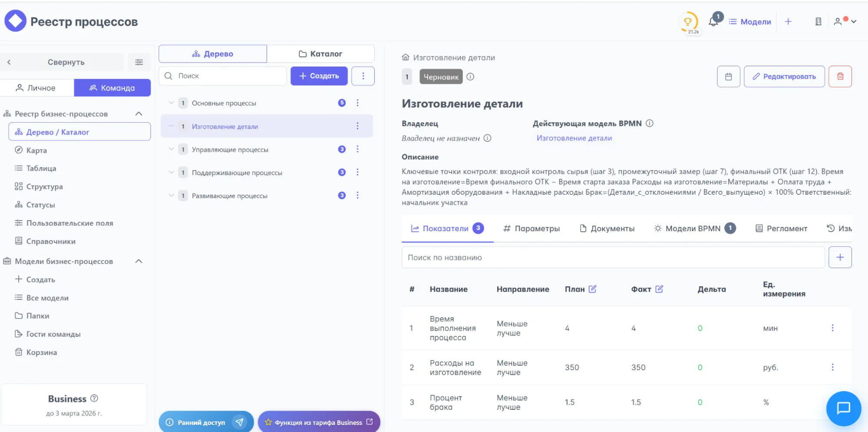Collapse the sidebar with Свернуть
This screenshot has width=868, height=432.
tap(63, 62)
